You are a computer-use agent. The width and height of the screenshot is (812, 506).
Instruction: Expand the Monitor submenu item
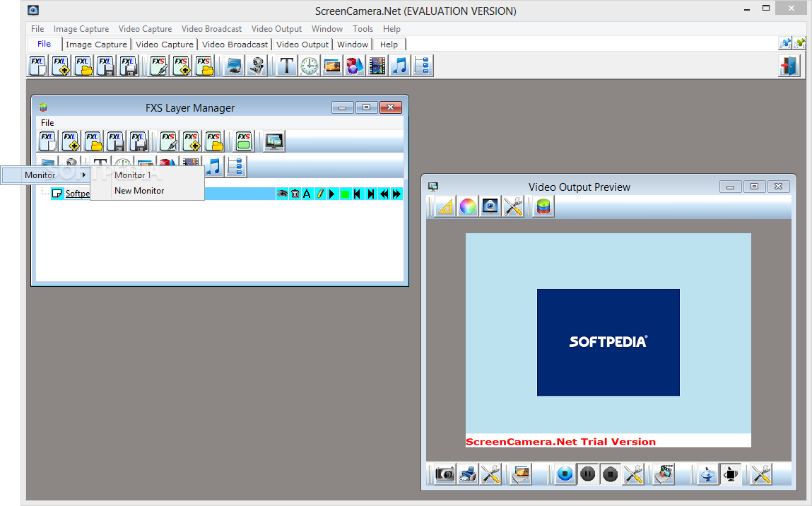point(45,175)
